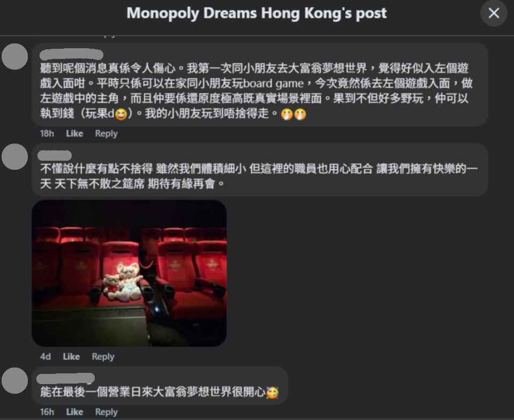
Task: Open the first commenter's profile avatar
Action: tap(15, 56)
